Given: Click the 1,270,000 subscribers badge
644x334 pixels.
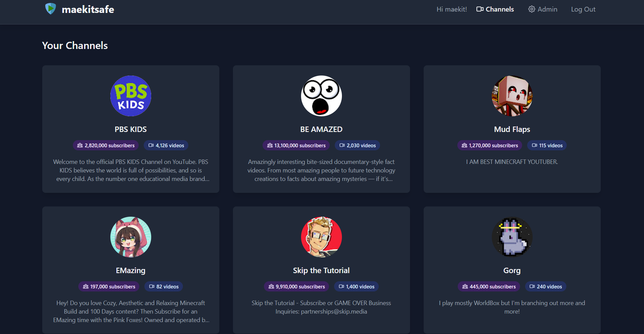Looking at the screenshot, I should pos(490,145).
